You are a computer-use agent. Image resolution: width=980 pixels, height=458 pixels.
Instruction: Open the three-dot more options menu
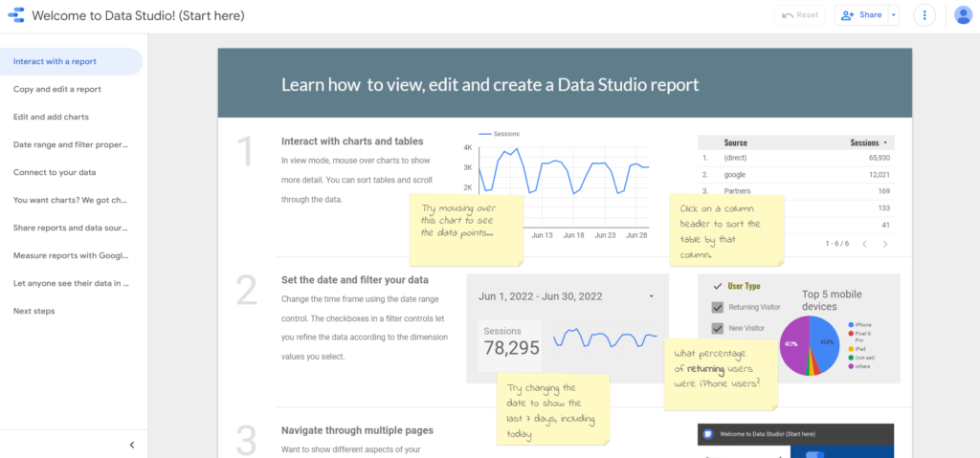[x=924, y=15]
